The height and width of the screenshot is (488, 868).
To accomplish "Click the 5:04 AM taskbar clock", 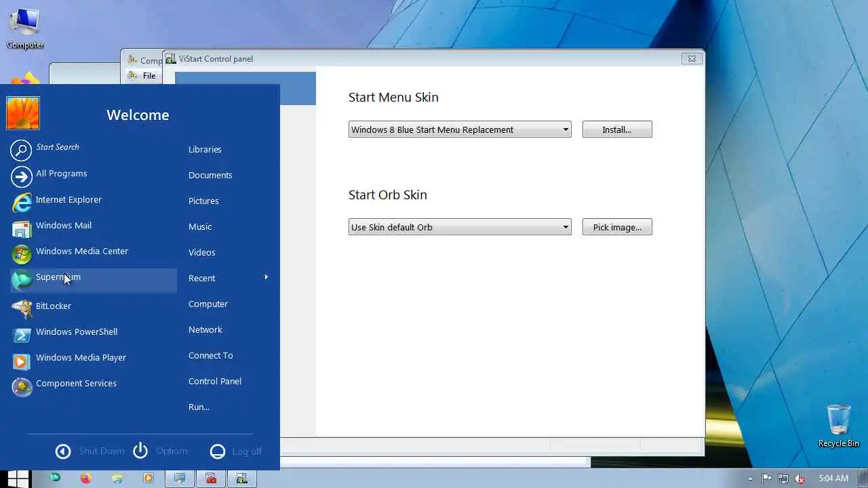I will pos(833,479).
